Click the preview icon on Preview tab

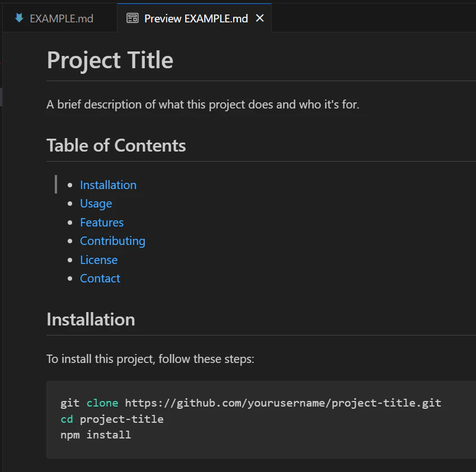click(x=133, y=18)
